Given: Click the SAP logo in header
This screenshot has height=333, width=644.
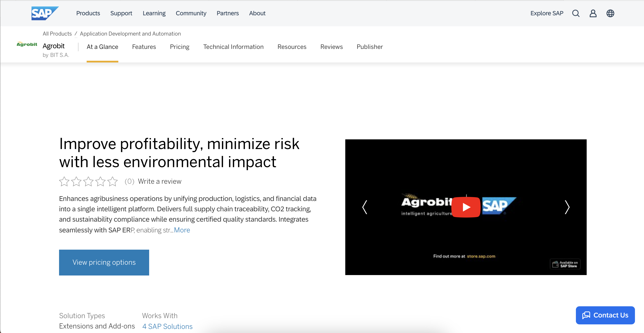Looking at the screenshot, I should 45,13.
